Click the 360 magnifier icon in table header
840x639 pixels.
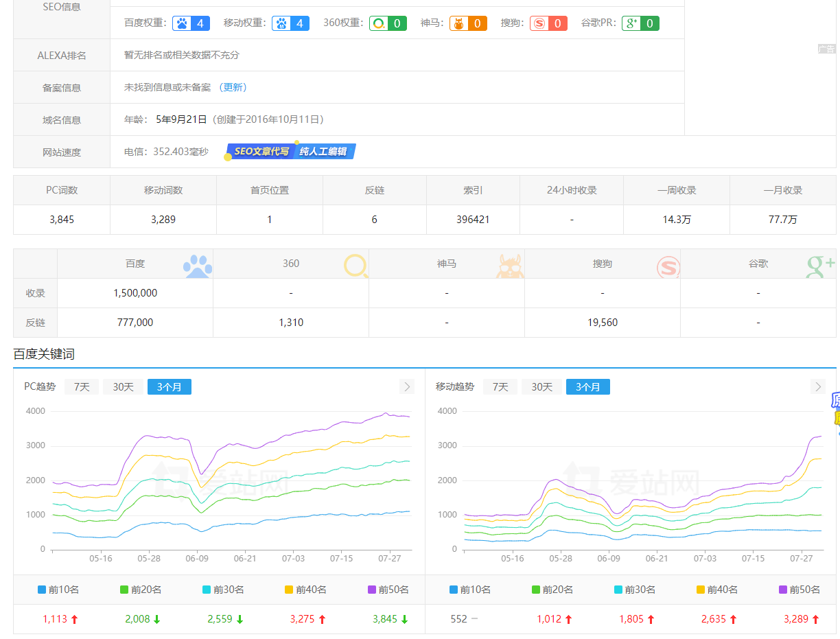click(356, 265)
